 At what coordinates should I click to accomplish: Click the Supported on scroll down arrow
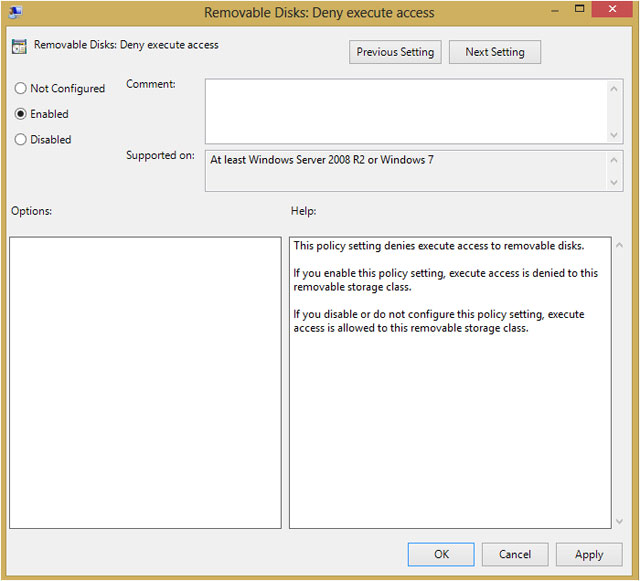[614, 182]
